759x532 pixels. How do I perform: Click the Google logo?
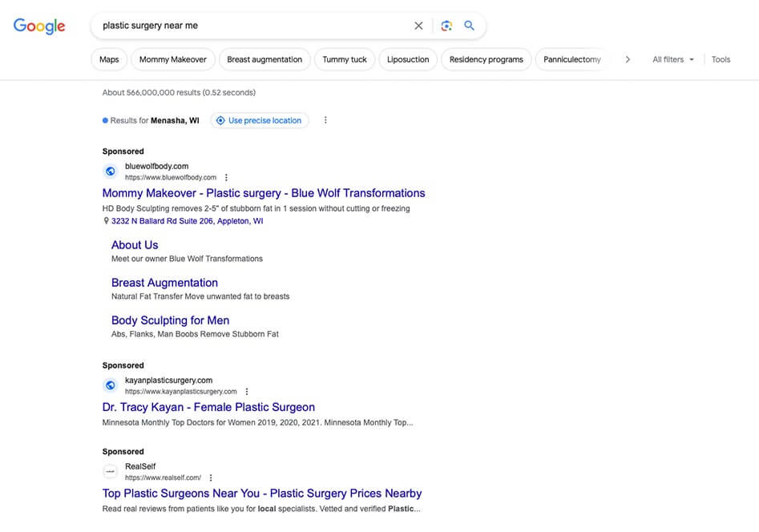[39, 26]
